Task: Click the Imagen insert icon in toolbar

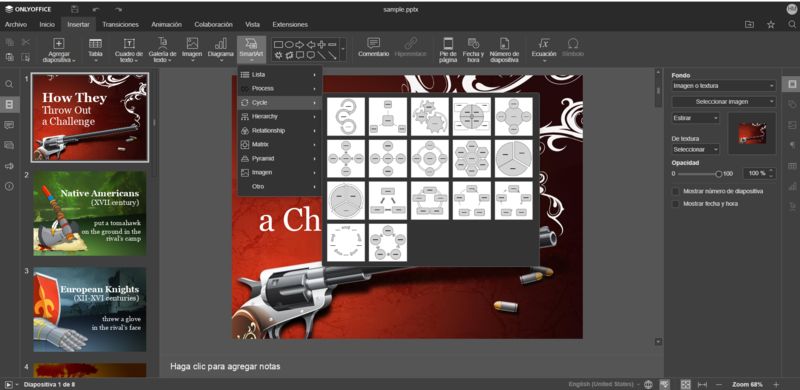Action: (x=192, y=44)
